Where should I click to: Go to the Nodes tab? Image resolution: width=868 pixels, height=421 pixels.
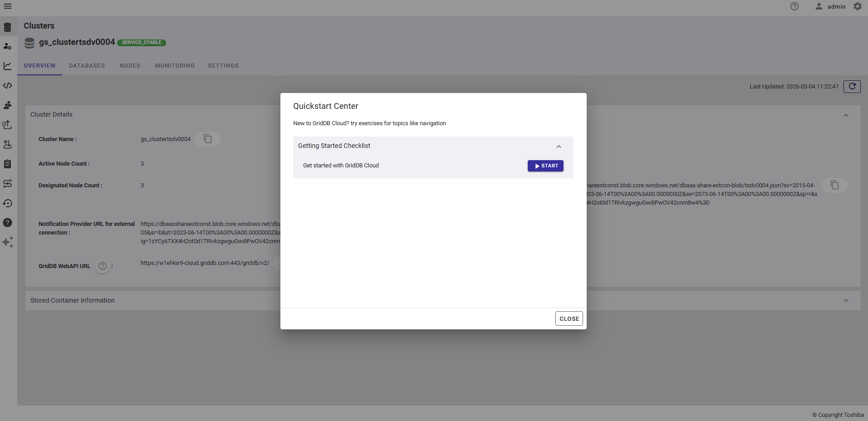(130, 66)
